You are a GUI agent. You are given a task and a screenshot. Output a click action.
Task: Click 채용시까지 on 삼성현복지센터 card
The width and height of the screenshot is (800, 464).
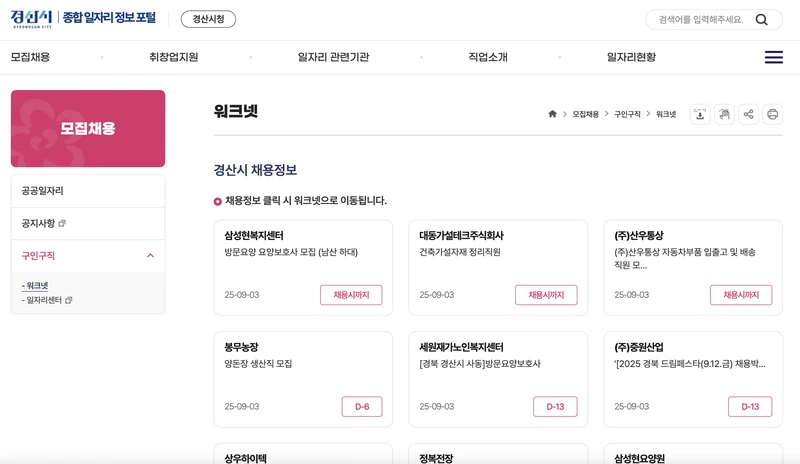coord(351,295)
